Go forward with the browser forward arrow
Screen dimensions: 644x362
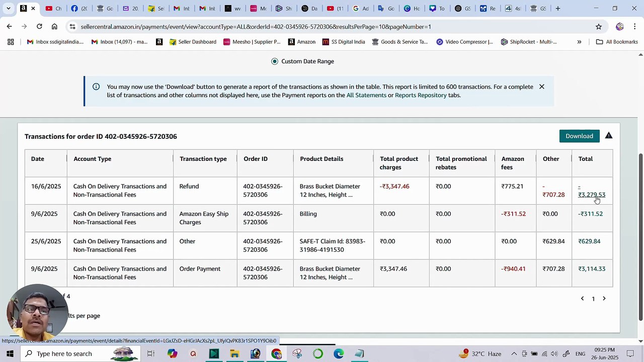click(x=24, y=27)
